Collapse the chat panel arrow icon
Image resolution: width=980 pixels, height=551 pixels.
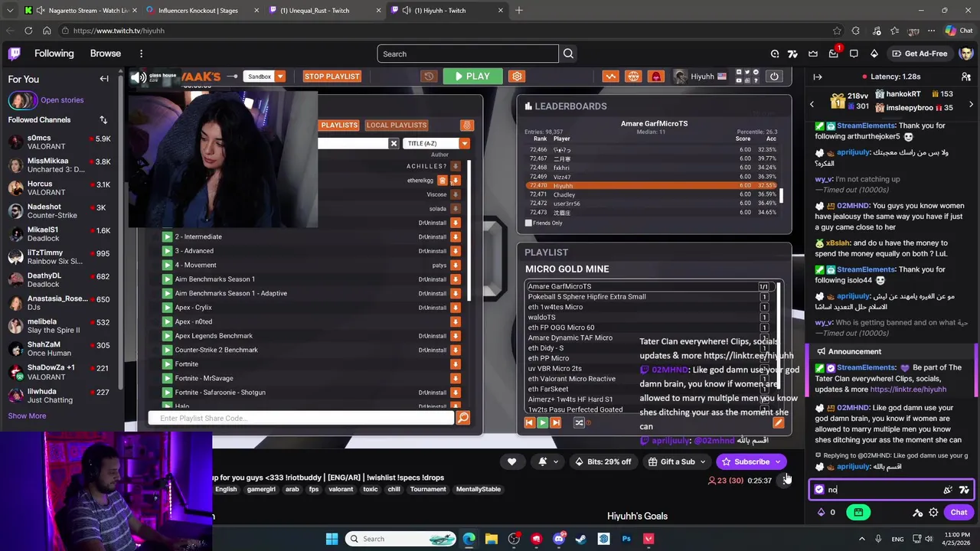818,77
